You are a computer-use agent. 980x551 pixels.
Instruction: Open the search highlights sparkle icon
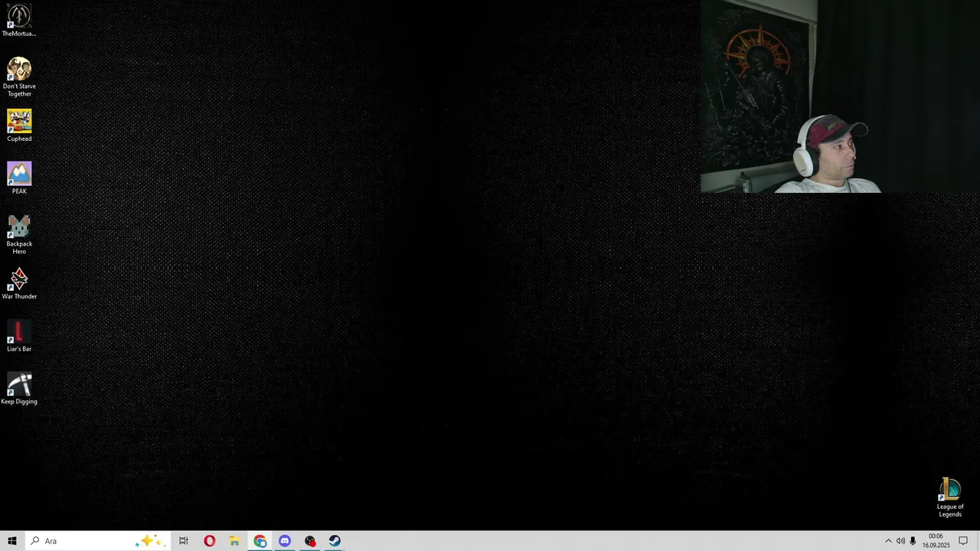tap(149, 541)
